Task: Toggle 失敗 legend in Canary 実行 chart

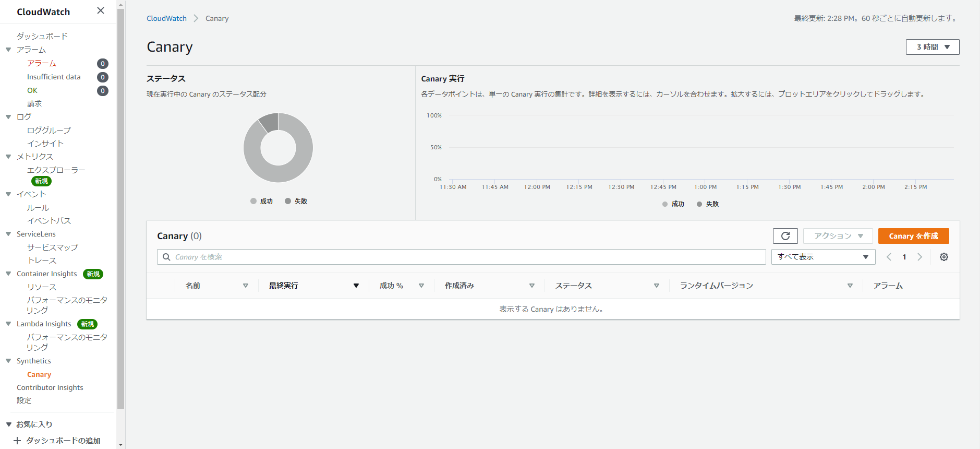Action: pyautogui.click(x=707, y=204)
